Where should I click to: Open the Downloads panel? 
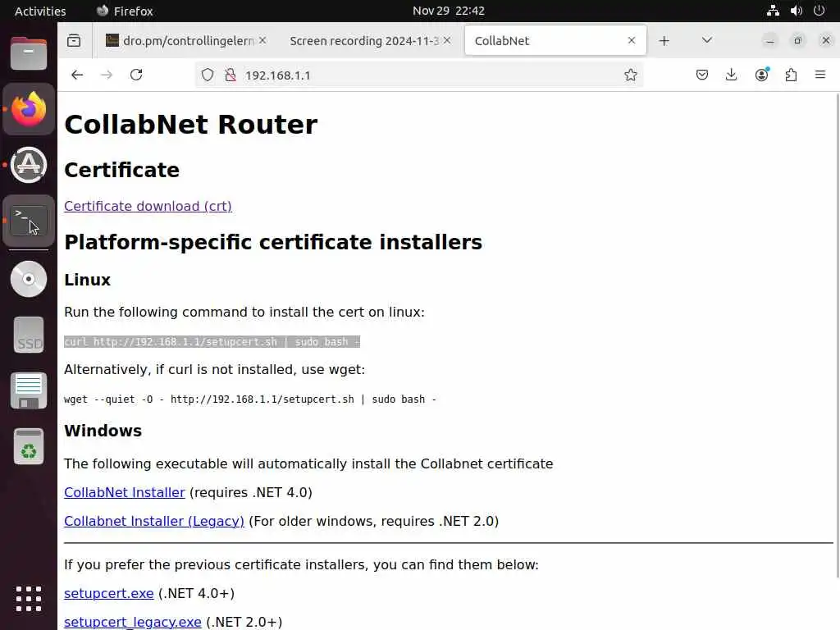point(731,75)
